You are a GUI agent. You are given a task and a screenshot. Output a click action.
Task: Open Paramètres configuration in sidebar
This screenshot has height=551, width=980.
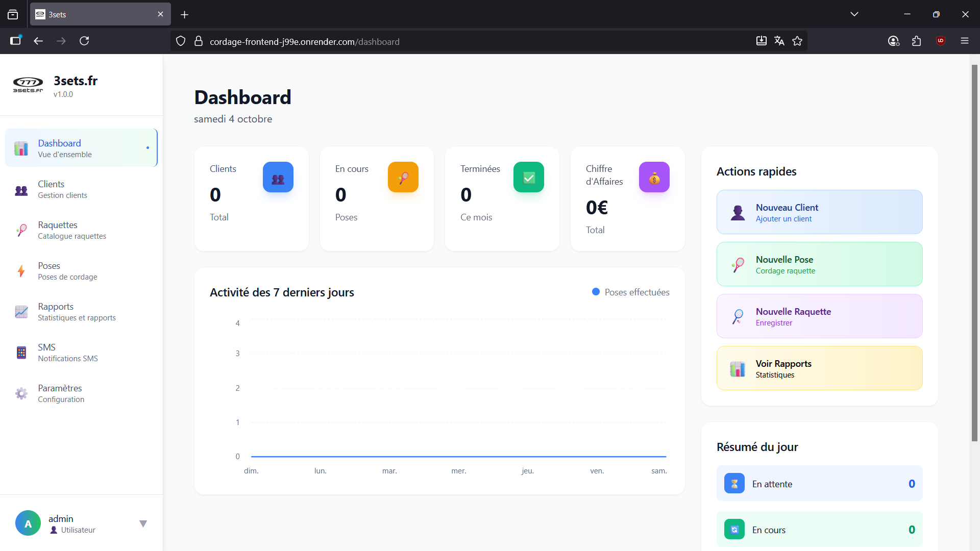[61, 393]
